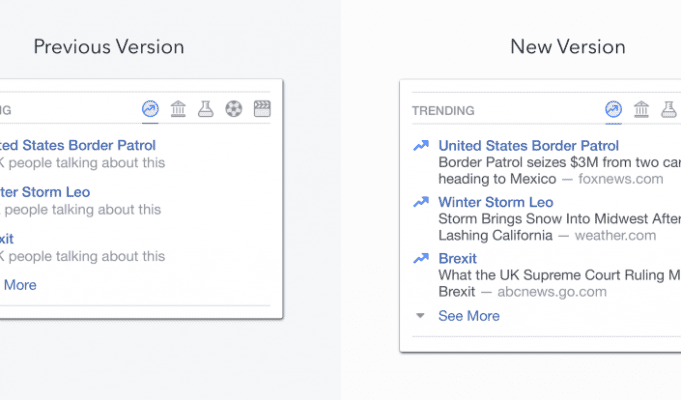Click trending arrow beside Winter Storm Leo
Screen dimensions: 681x400
(x=421, y=202)
